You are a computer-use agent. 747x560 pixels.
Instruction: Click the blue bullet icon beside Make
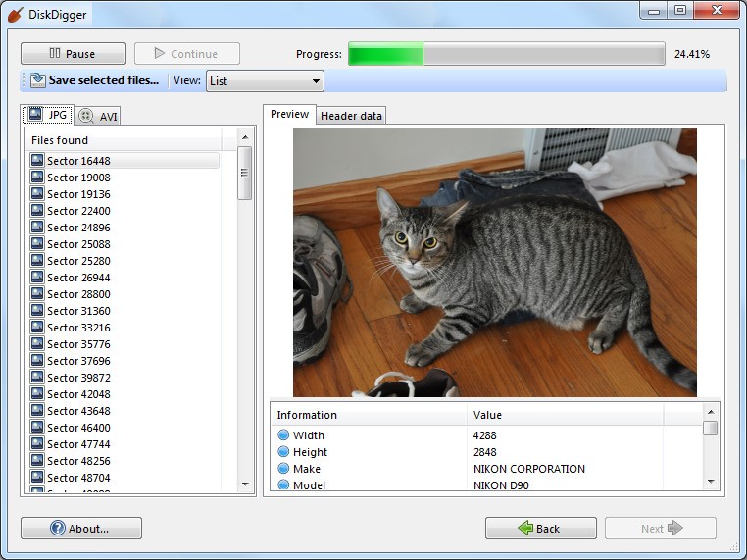[x=283, y=469]
